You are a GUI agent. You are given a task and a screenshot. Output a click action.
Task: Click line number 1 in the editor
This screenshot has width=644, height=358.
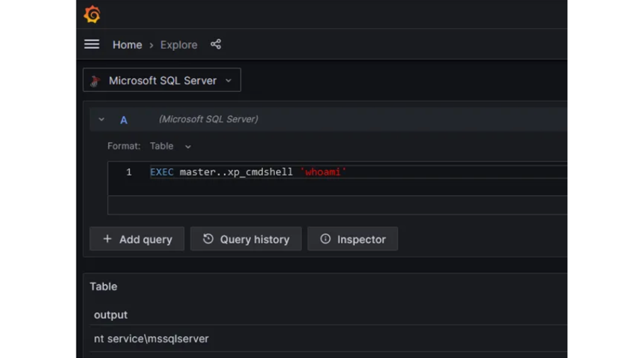tap(129, 172)
